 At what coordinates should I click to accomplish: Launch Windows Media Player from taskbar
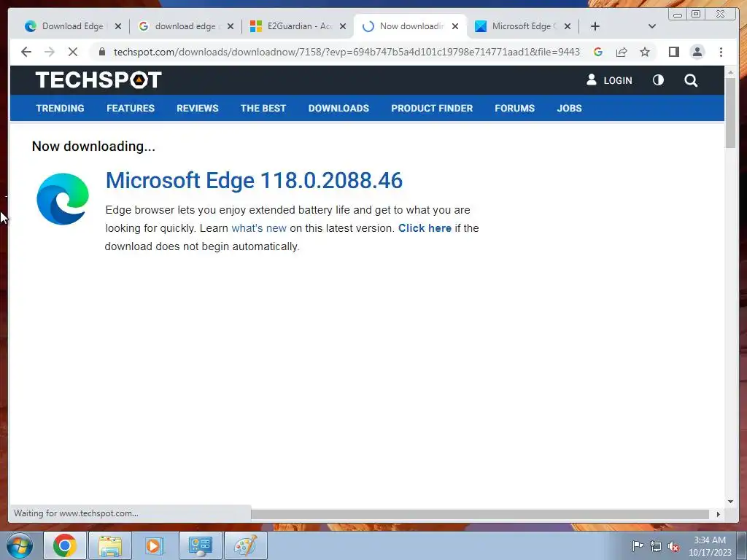(x=155, y=545)
